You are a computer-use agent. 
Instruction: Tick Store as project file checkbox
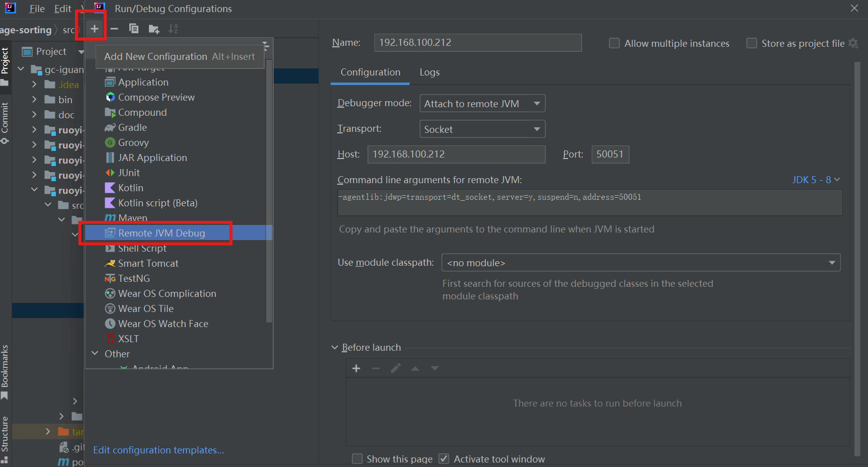coord(752,43)
